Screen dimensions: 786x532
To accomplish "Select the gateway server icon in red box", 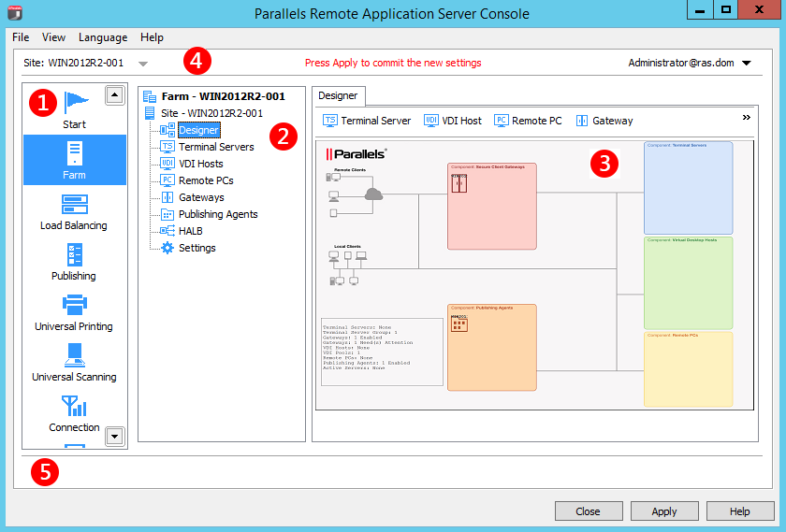I will click(458, 183).
